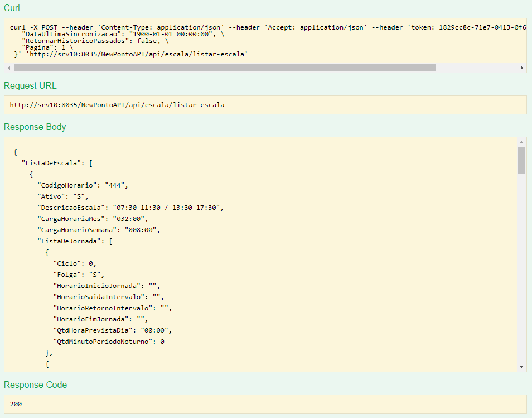Click the Response Body scroll up arrow
This screenshot has height=418, width=532.
[521, 142]
